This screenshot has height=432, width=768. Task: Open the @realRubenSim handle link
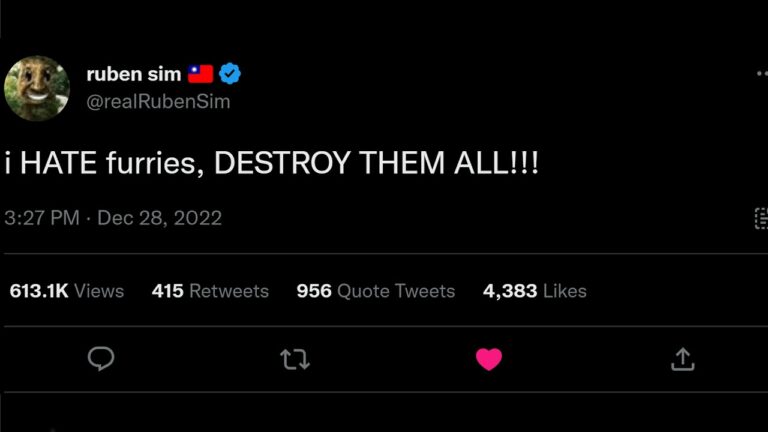158,102
